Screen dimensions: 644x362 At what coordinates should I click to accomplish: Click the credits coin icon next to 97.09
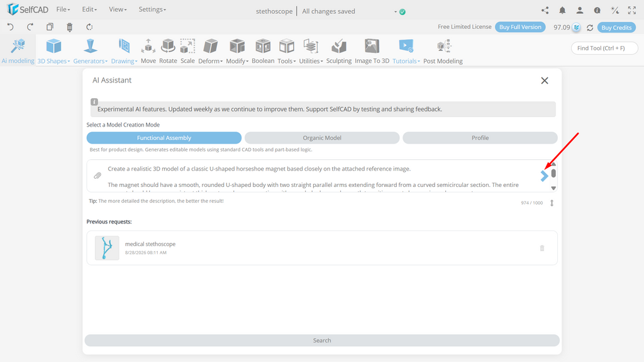click(x=577, y=28)
